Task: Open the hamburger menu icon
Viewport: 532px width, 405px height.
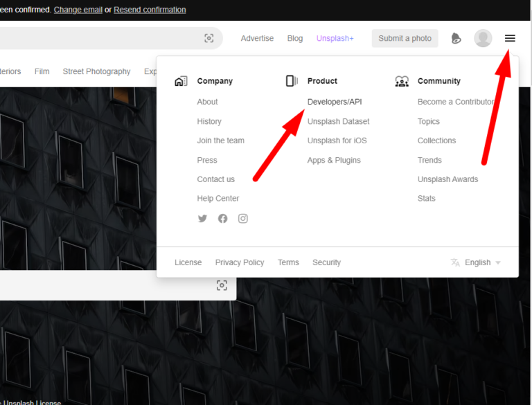Action: [510, 38]
